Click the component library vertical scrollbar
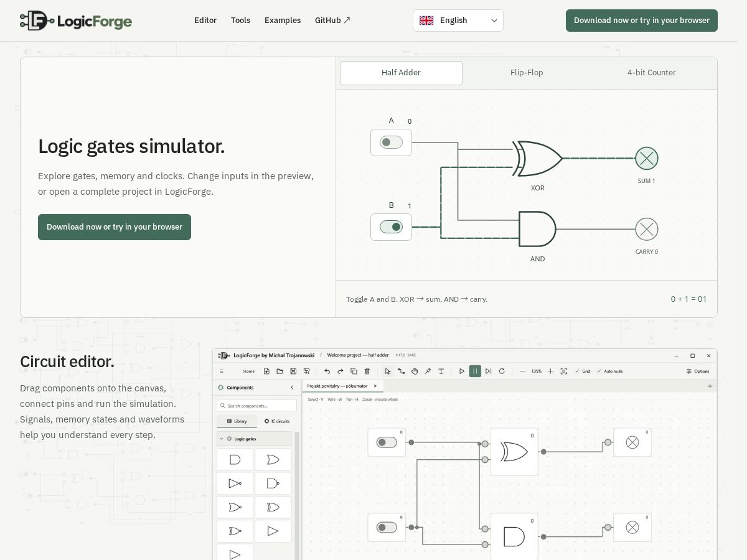 [297, 495]
